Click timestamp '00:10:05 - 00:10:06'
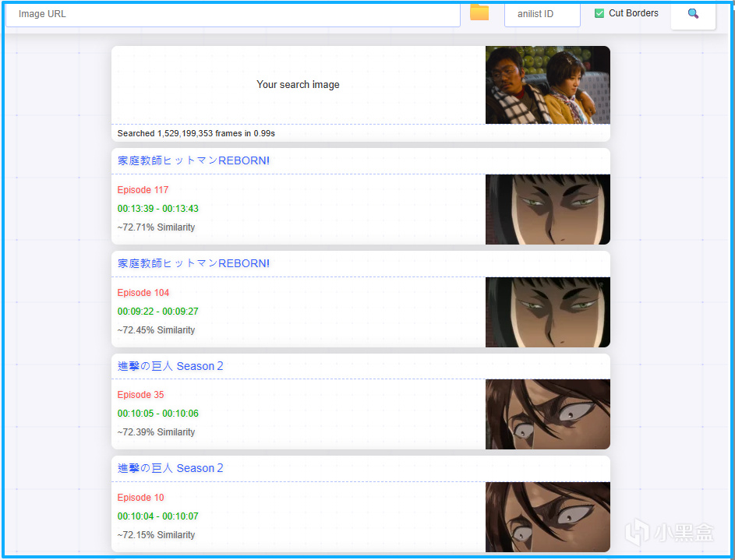The image size is (735, 560). coord(158,414)
